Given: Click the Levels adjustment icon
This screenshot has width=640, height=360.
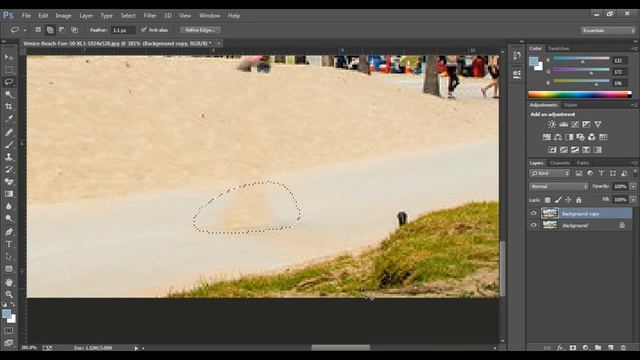Looking at the screenshot, I should point(564,124).
